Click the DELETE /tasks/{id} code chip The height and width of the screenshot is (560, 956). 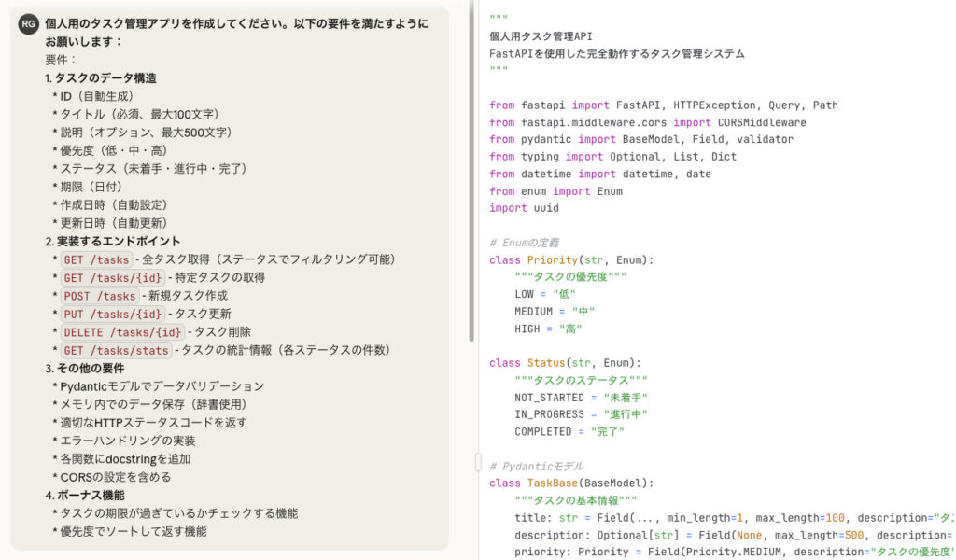(121, 331)
